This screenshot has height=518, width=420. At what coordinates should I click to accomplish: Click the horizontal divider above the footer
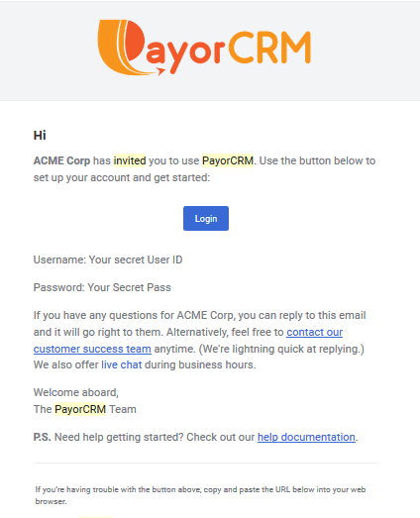pos(206,463)
